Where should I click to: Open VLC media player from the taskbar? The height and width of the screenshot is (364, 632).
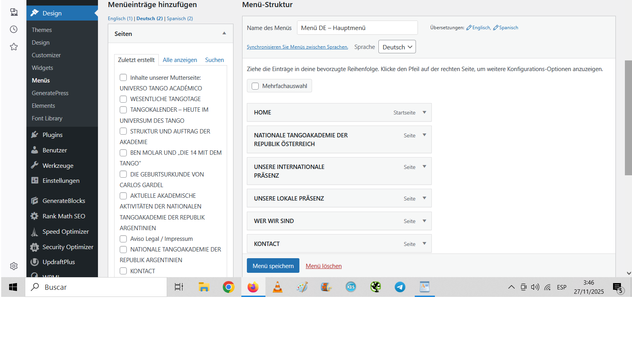278,287
